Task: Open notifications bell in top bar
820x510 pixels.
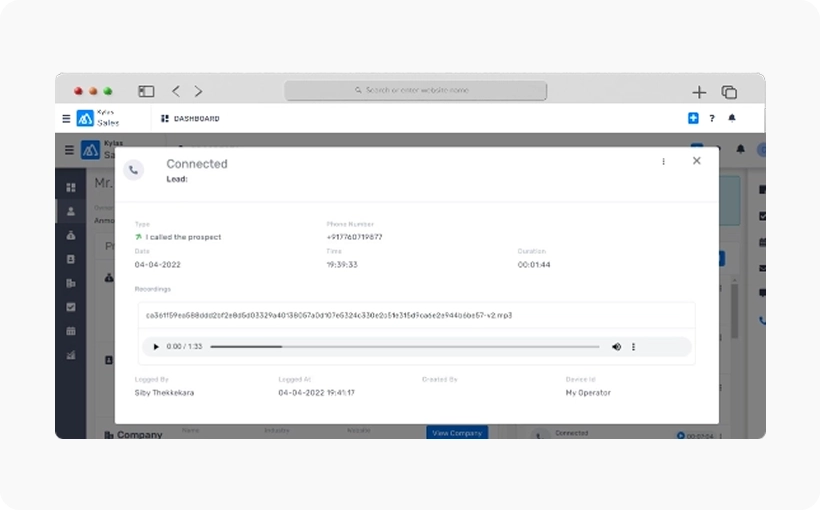Action: [732, 118]
